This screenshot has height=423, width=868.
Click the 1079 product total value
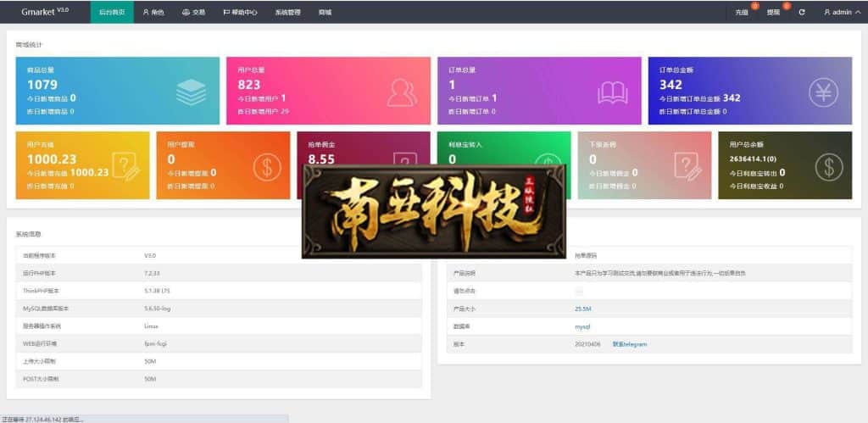42,85
